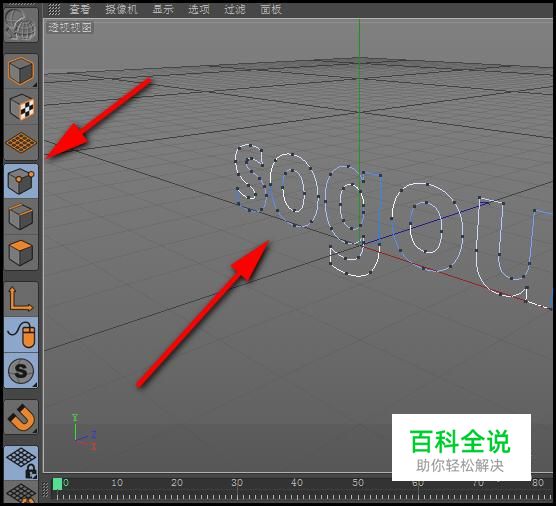Open the 查看 viewport menu
Screen dimensions: 556x506
click(80, 10)
